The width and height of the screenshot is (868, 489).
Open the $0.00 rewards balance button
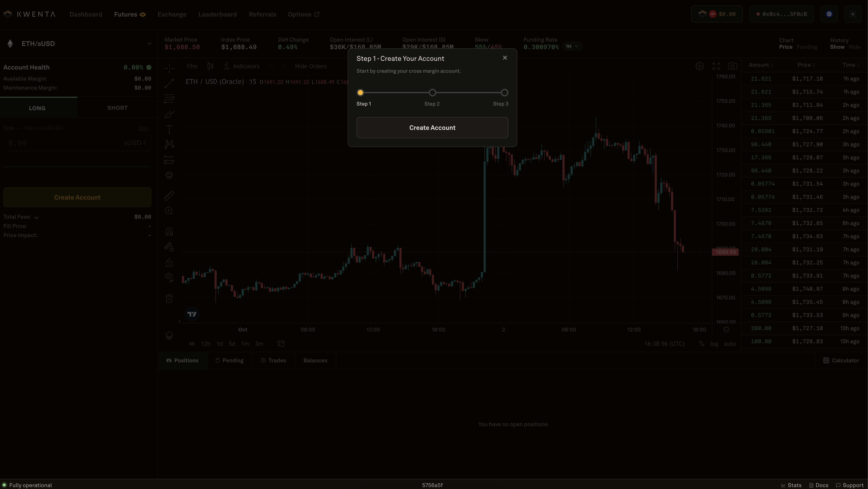coord(717,14)
